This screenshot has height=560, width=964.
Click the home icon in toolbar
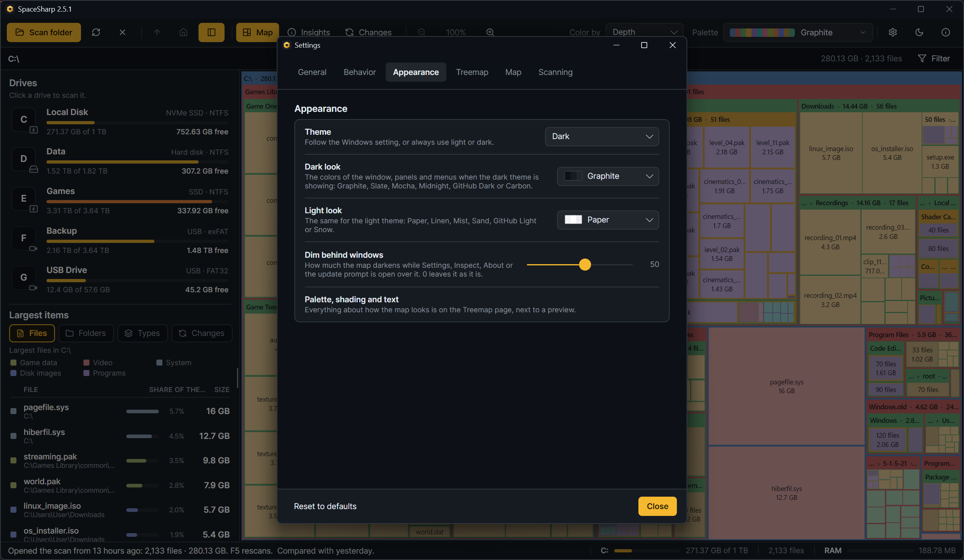(x=183, y=32)
